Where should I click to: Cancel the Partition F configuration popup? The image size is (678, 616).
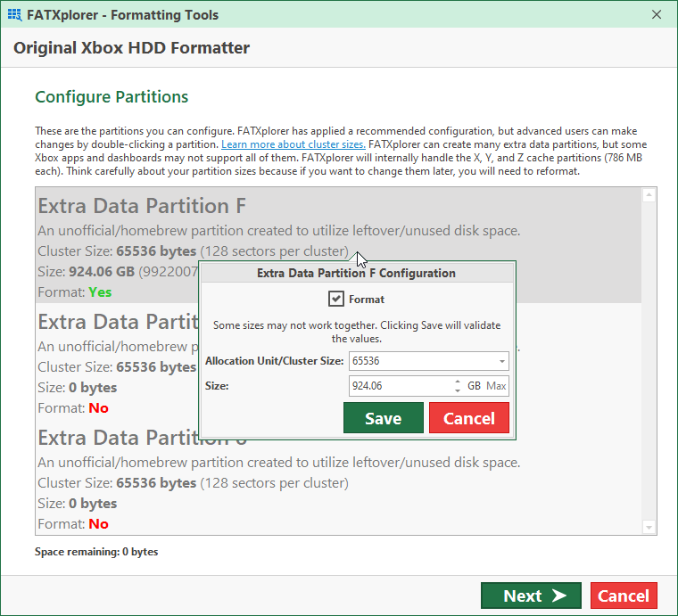click(469, 418)
